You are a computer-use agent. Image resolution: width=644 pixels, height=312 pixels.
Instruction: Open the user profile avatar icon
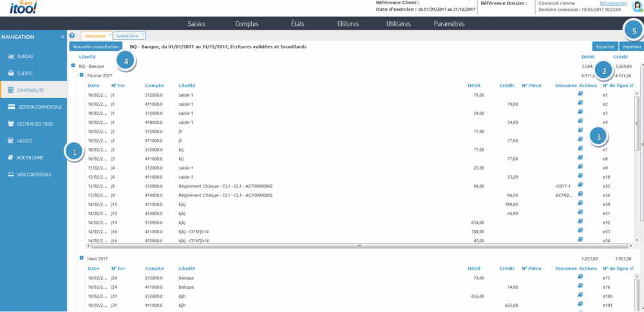[637, 7]
